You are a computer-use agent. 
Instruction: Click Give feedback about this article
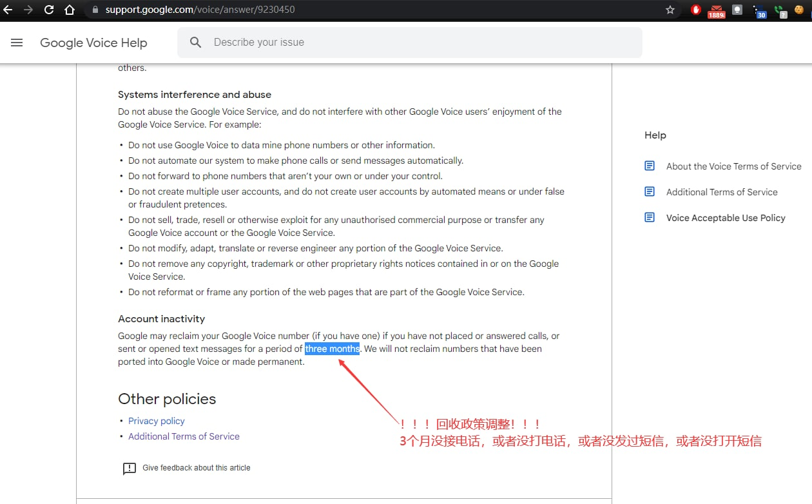(x=197, y=468)
